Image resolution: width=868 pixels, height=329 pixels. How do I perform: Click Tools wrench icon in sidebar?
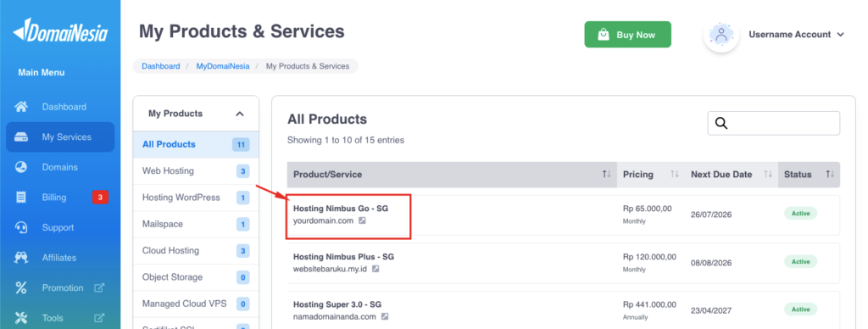(21, 318)
